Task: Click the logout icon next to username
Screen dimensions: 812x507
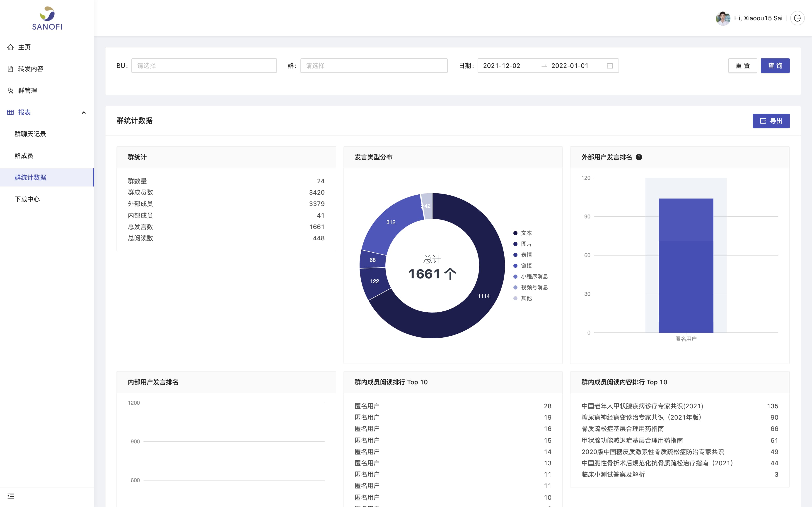Action: click(x=797, y=18)
